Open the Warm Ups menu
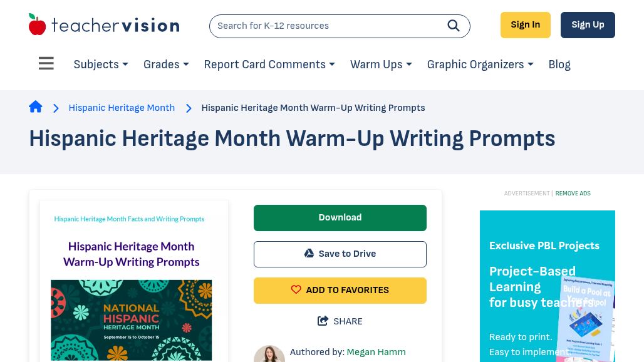The width and height of the screenshot is (644, 362). [x=381, y=65]
